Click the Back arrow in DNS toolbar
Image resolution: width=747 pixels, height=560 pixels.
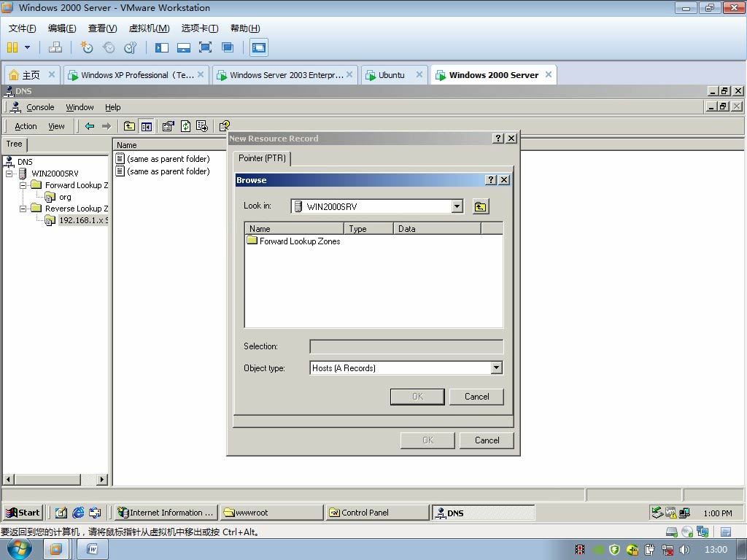pyautogui.click(x=90, y=126)
